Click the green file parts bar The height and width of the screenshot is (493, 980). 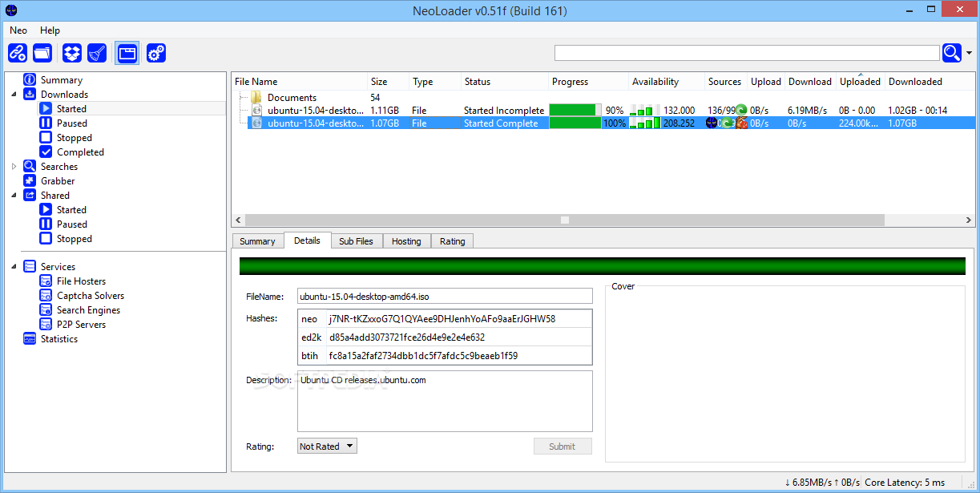click(603, 266)
